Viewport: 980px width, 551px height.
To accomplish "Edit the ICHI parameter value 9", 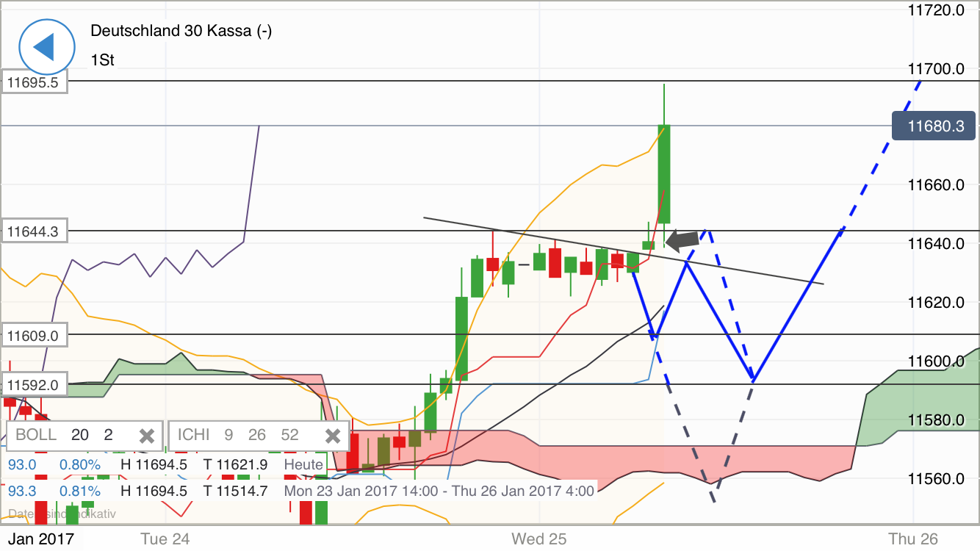I will pyautogui.click(x=228, y=435).
